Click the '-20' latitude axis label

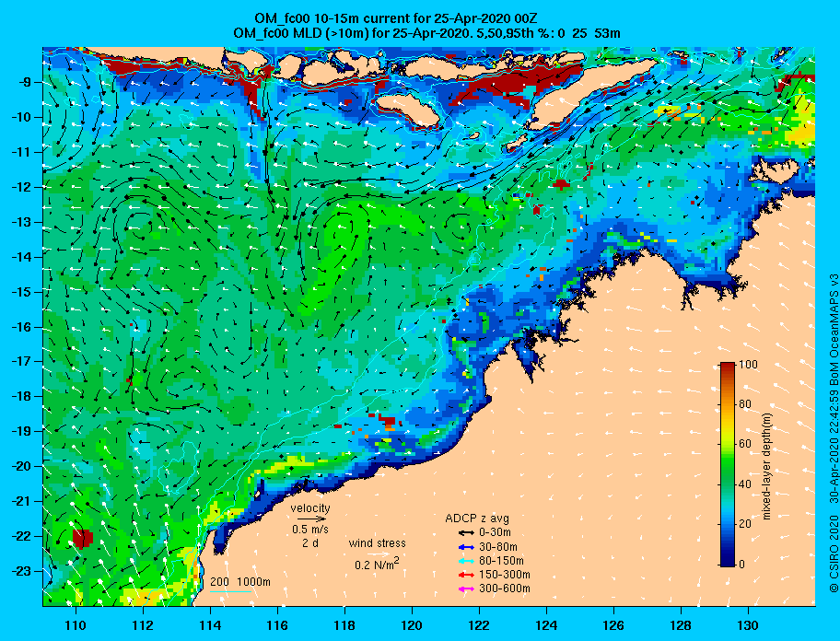pyautogui.click(x=22, y=466)
